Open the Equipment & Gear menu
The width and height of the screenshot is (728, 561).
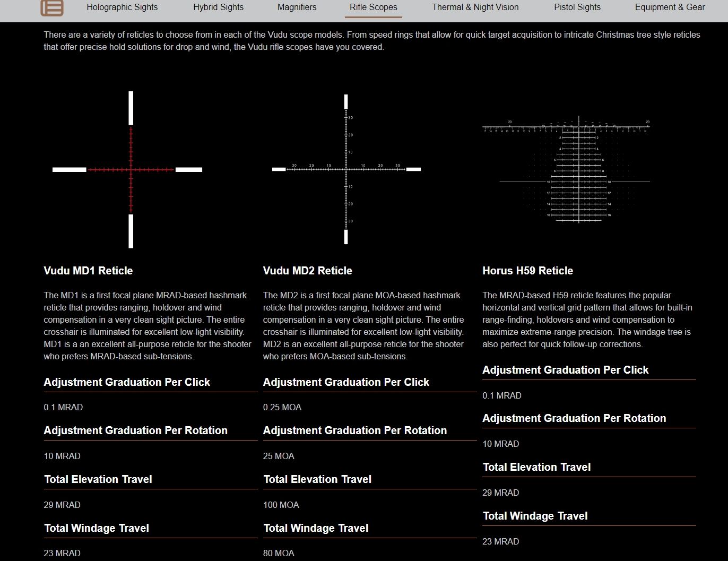pyautogui.click(x=670, y=7)
